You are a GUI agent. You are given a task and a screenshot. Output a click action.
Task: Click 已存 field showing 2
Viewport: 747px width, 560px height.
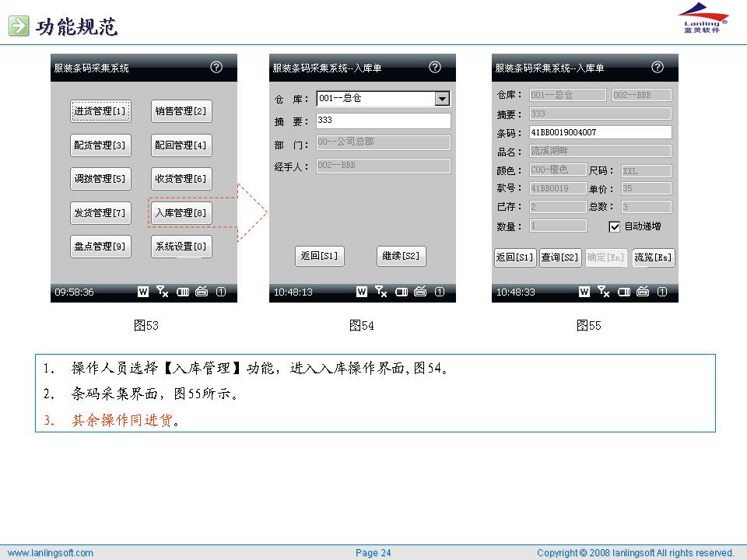[x=558, y=207]
